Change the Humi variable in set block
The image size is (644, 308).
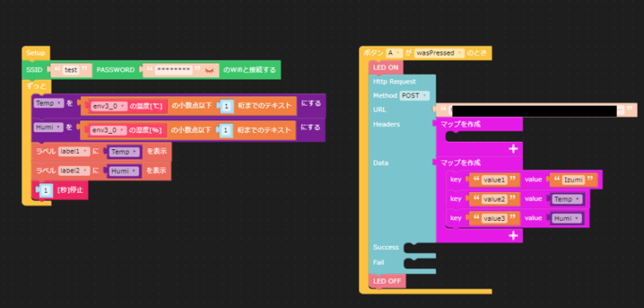pos(48,127)
